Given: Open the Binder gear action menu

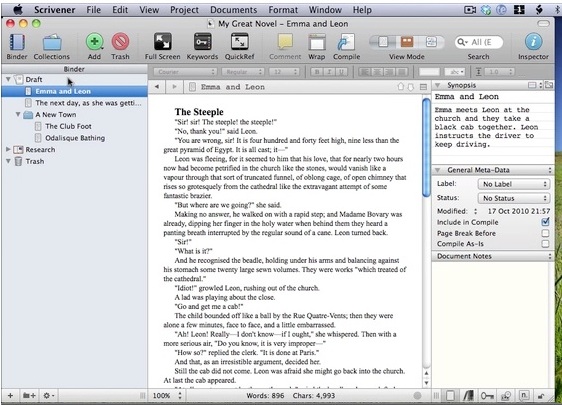Looking at the screenshot, I should click(x=49, y=396).
